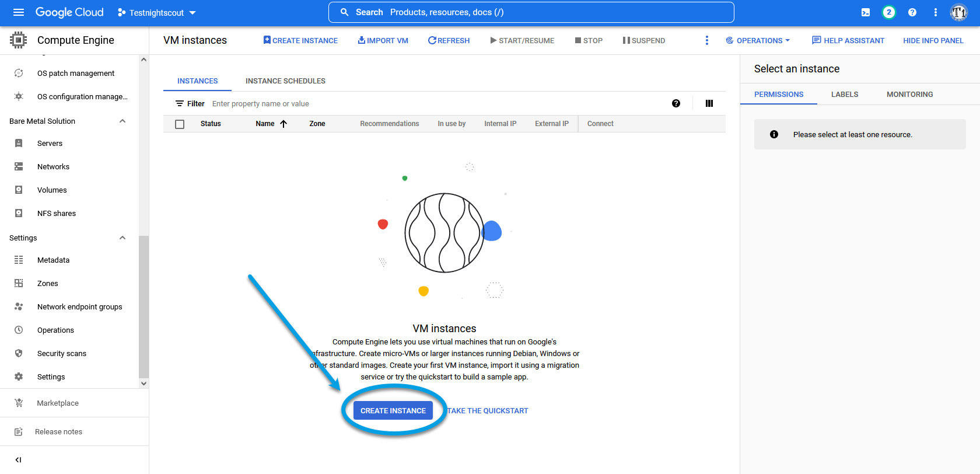980x474 pixels.
Task: Open more actions vertical dots in toolbar
Action: [x=707, y=40]
